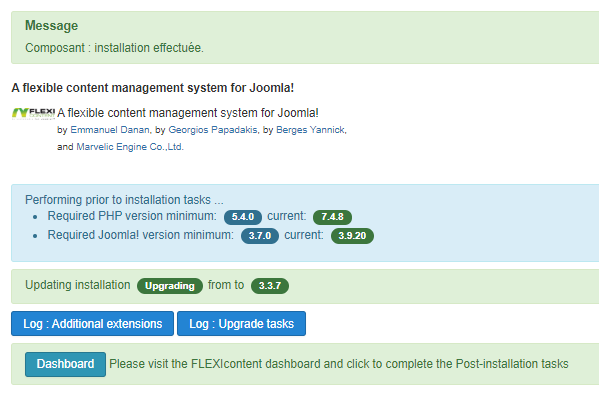The width and height of the screenshot is (599, 403).
Task: Visit the Berges Yannick author link
Action: tap(310, 130)
